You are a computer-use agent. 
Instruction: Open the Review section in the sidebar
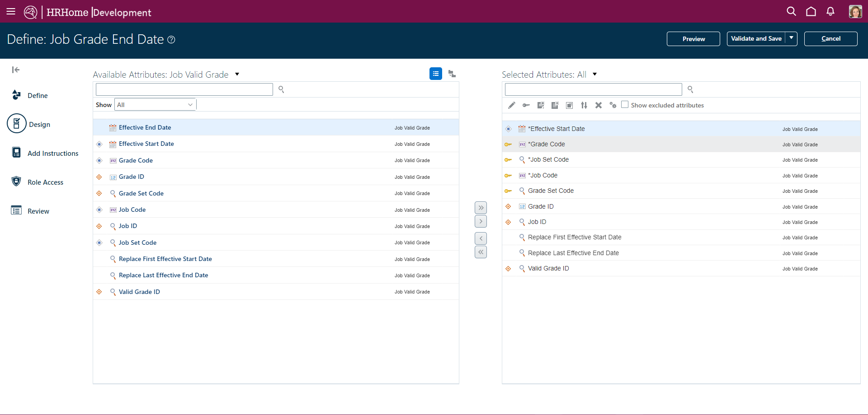(x=38, y=210)
